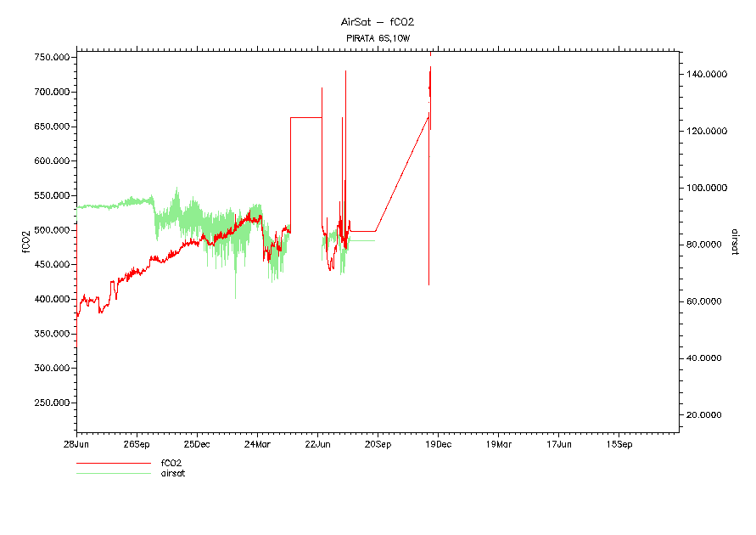
Task: Click the 140.0000 right axis value
Action: 707,75
